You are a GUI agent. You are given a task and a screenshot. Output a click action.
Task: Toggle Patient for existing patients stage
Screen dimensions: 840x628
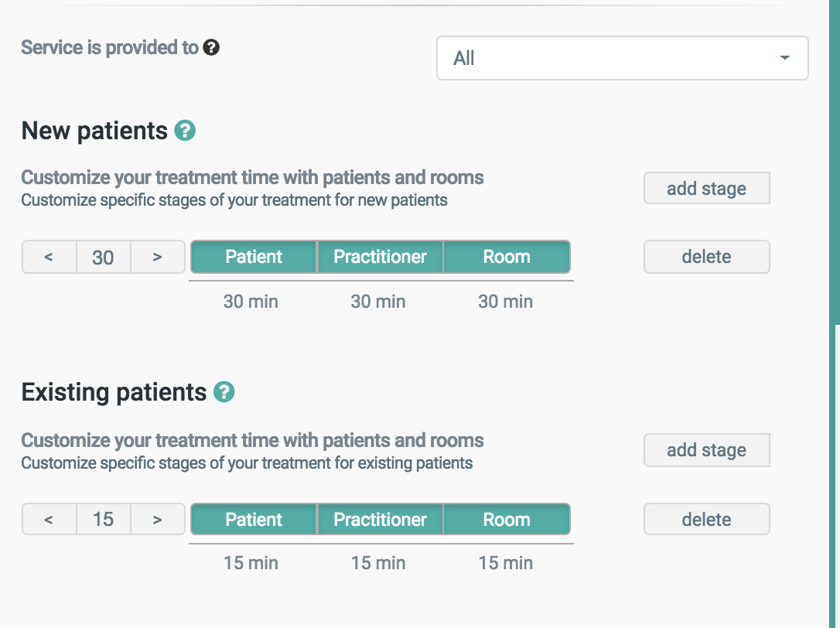tap(254, 520)
